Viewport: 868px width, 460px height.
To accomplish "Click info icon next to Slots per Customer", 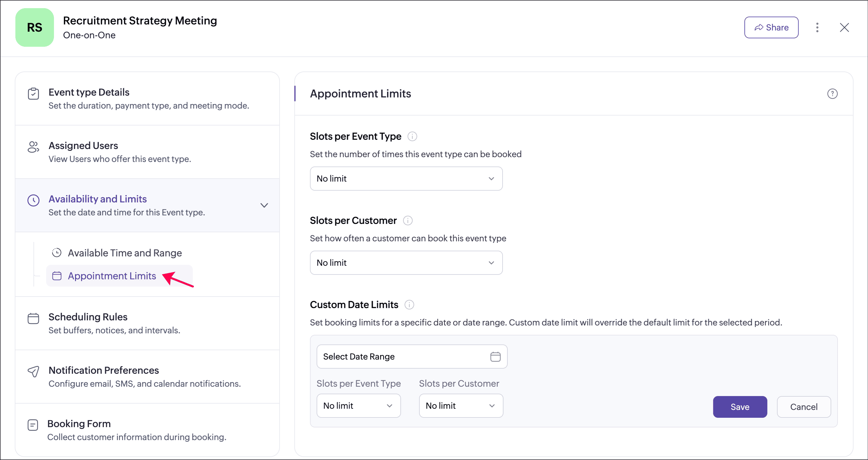I will 408,221.
